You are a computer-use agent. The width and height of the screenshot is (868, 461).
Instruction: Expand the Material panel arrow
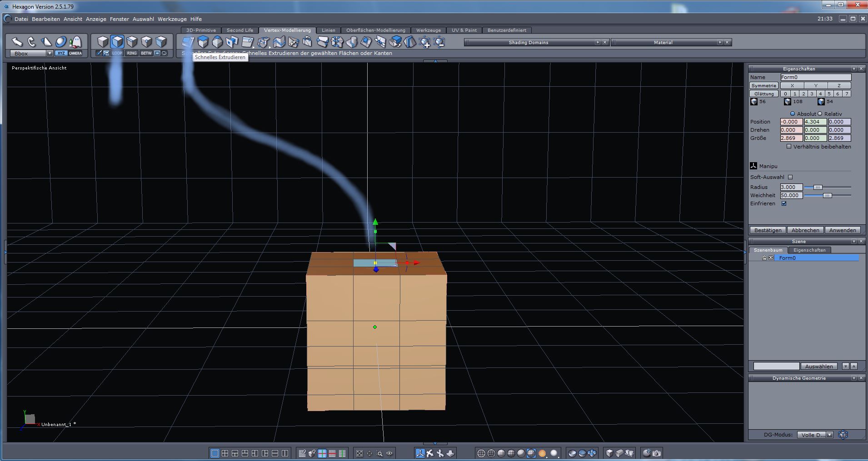click(720, 42)
